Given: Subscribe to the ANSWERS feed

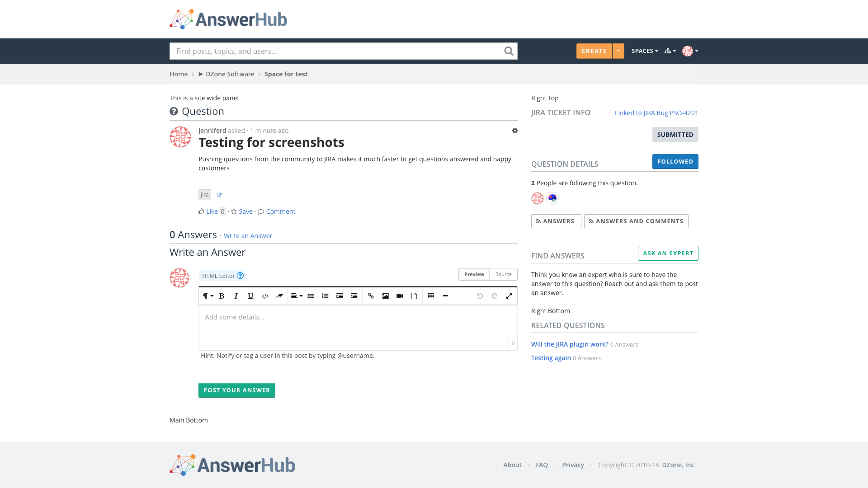Looking at the screenshot, I should tap(556, 221).
